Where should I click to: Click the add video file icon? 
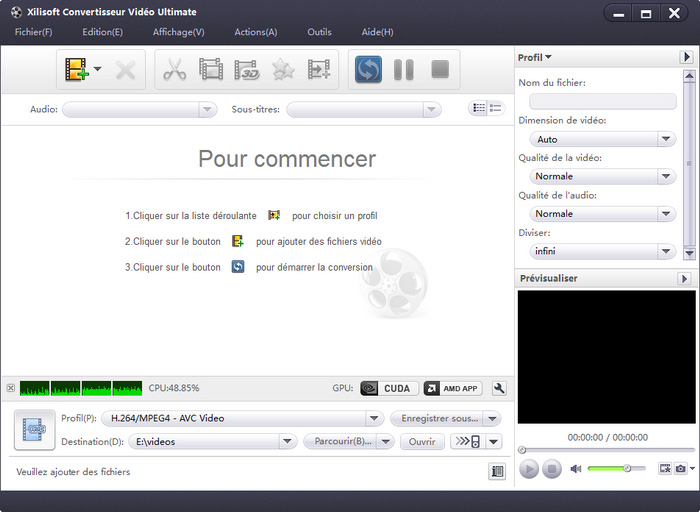click(x=76, y=70)
